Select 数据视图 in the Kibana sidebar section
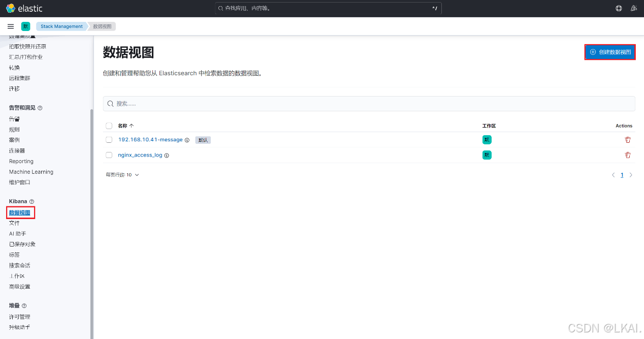This screenshot has height=339, width=644. 20,212
